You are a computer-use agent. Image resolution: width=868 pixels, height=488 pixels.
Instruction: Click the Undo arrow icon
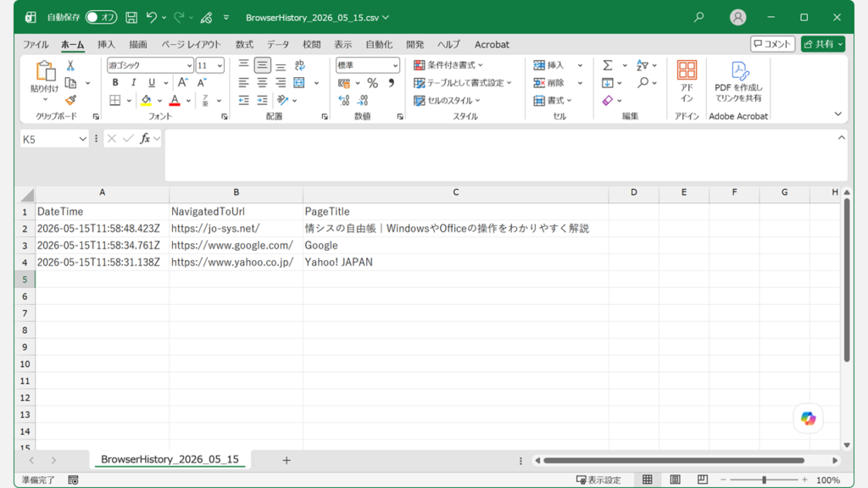pos(151,17)
